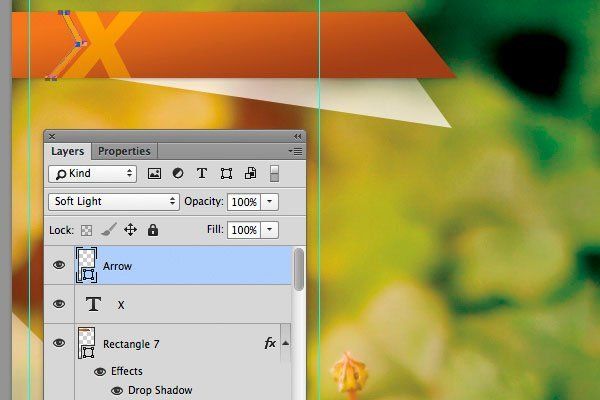
Task: Lock layer position move icon
Action: pyautogui.click(x=130, y=230)
